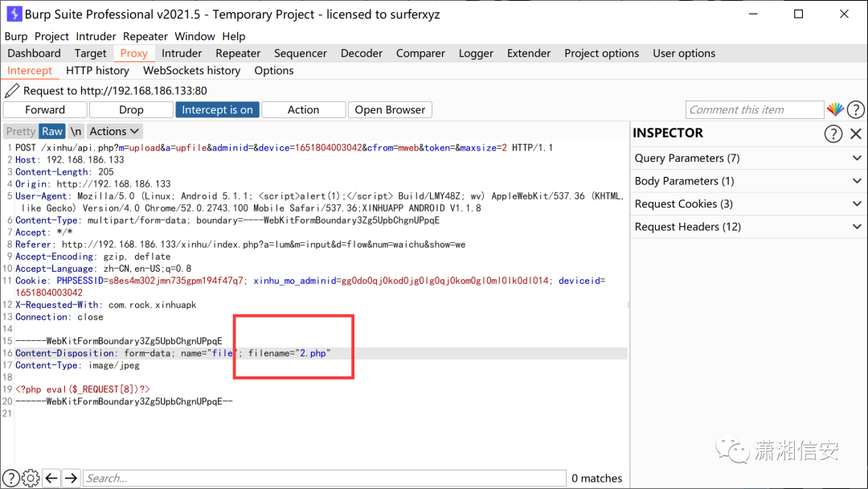Switch to the Target tab
Viewport: 868px width, 489px height.
90,53
